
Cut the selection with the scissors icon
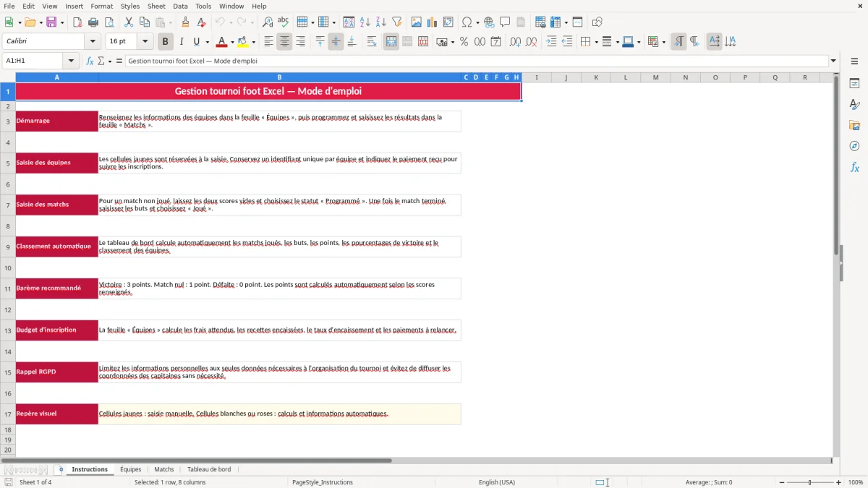[129, 22]
